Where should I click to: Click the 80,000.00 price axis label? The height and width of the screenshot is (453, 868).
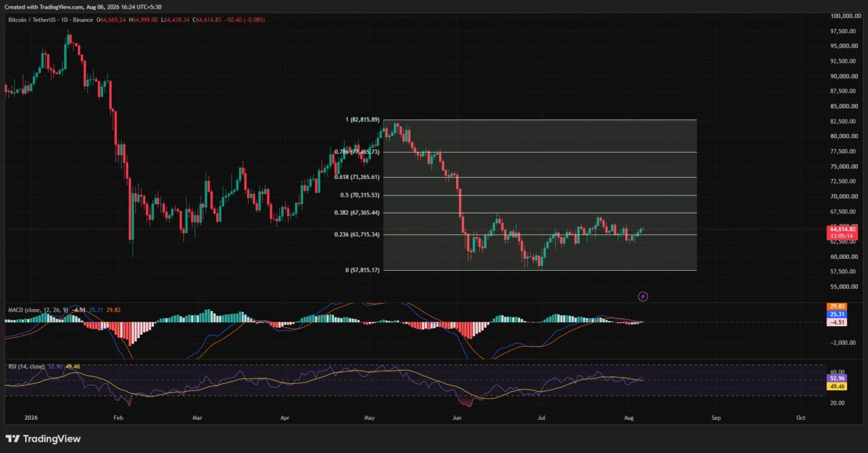click(x=845, y=136)
